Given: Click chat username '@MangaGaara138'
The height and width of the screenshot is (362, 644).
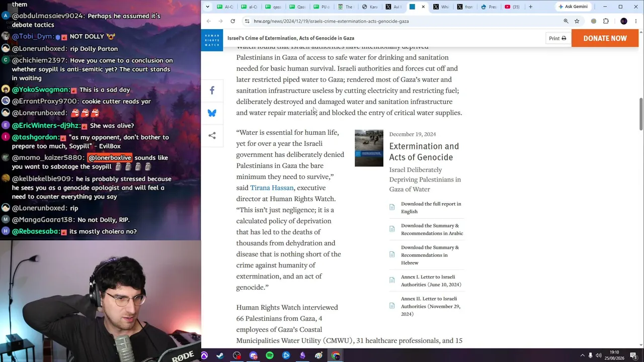Looking at the screenshot, I should [43, 220].
